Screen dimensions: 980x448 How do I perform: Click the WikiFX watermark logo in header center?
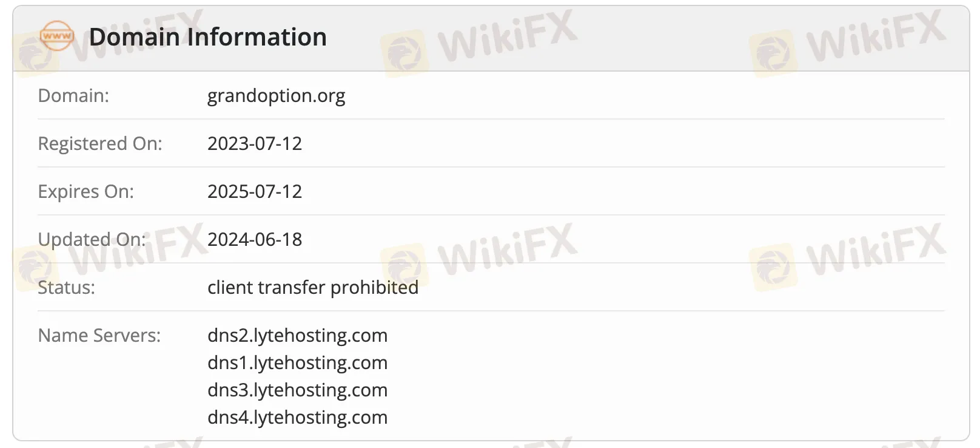click(479, 42)
